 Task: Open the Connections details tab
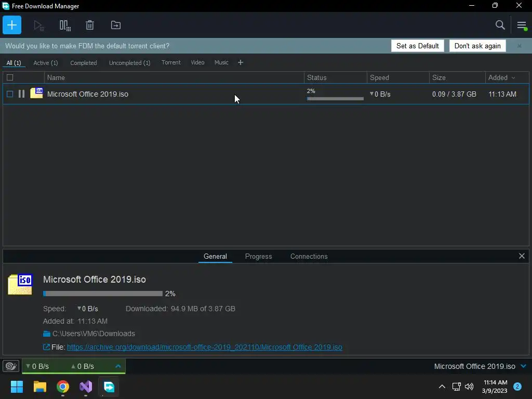coord(309,256)
